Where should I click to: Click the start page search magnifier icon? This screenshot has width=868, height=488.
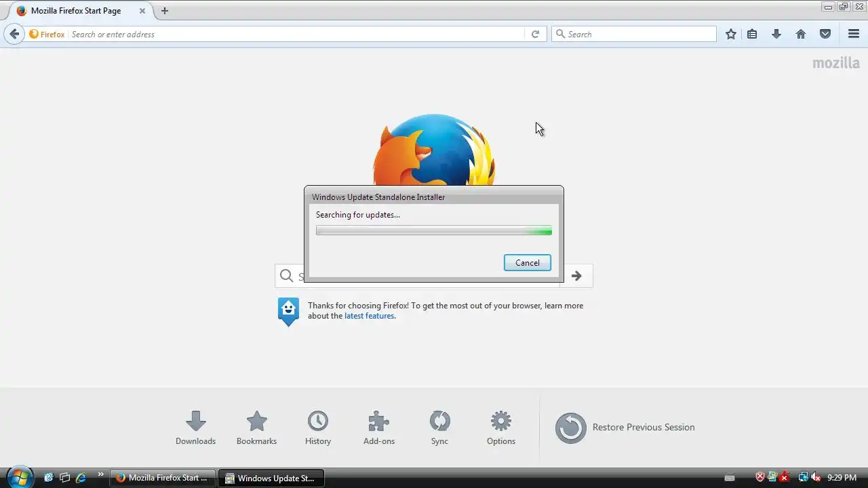(287, 276)
